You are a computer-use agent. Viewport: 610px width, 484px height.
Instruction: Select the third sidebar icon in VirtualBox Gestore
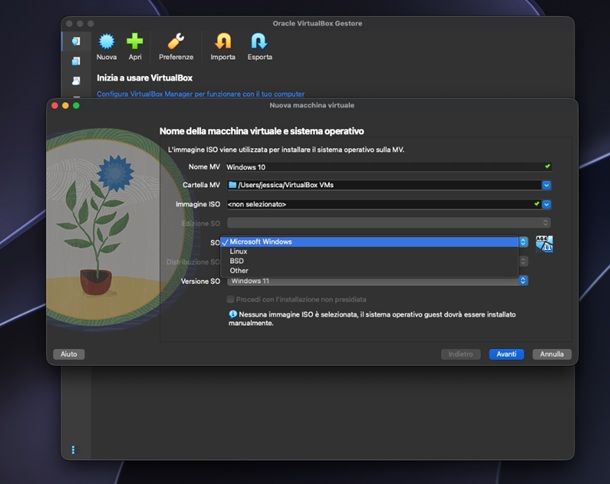(76, 81)
